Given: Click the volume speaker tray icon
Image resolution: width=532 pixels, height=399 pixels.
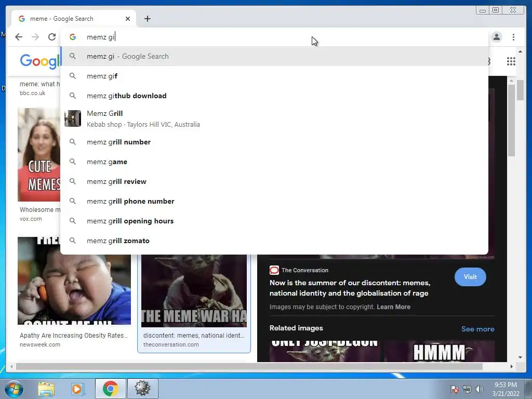Looking at the screenshot, I should (480, 390).
